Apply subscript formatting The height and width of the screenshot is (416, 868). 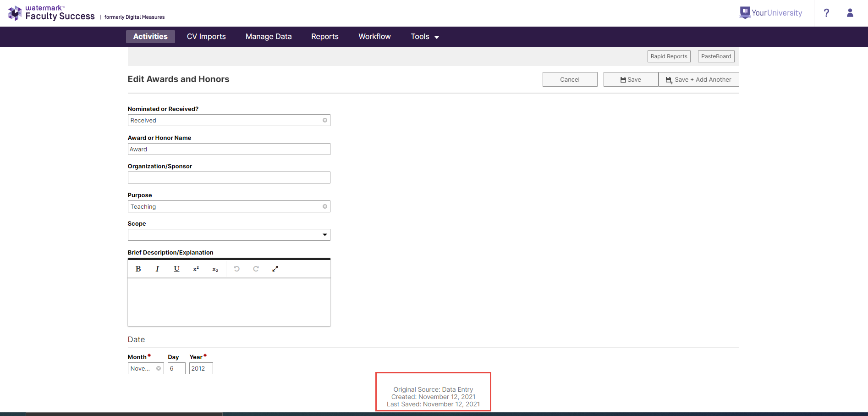click(x=215, y=269)
